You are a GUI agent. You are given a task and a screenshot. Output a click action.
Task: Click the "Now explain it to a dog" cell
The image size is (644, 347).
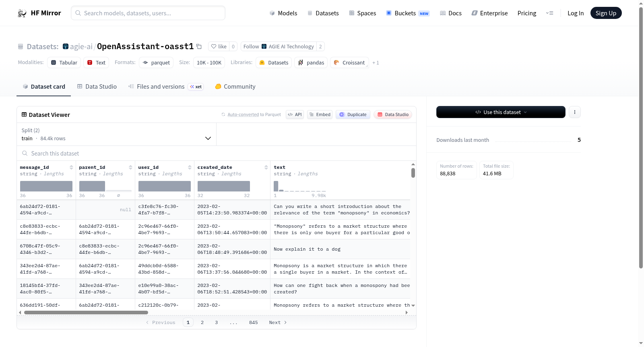[341, 249]
